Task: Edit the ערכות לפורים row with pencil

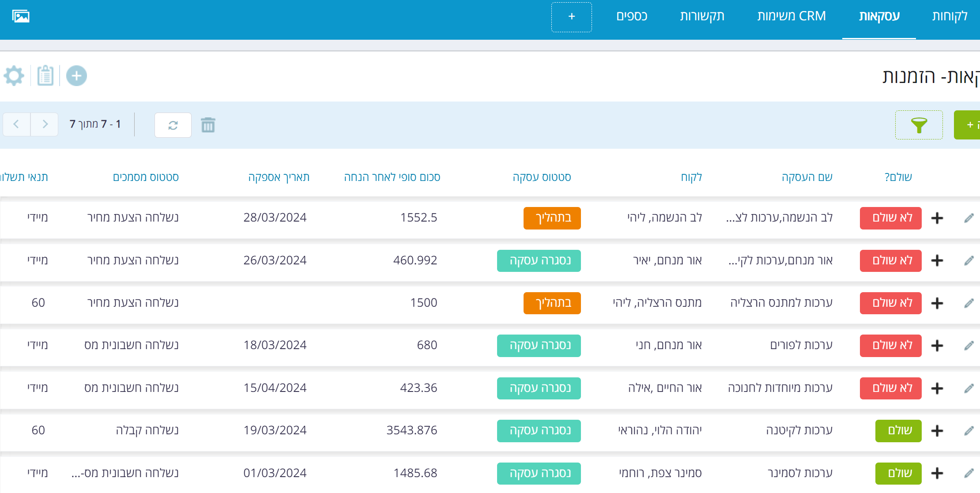Action: point(969,346)
